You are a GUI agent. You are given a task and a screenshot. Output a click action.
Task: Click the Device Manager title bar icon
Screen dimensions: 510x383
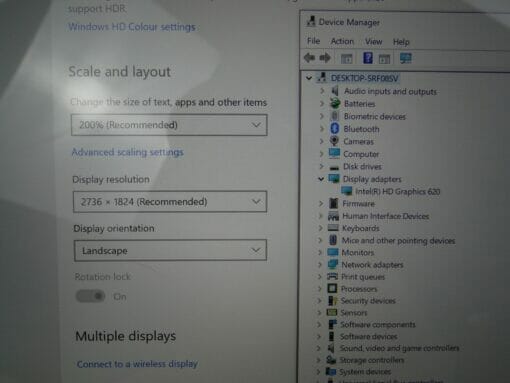pyautogui.click(x=311, y=21)
